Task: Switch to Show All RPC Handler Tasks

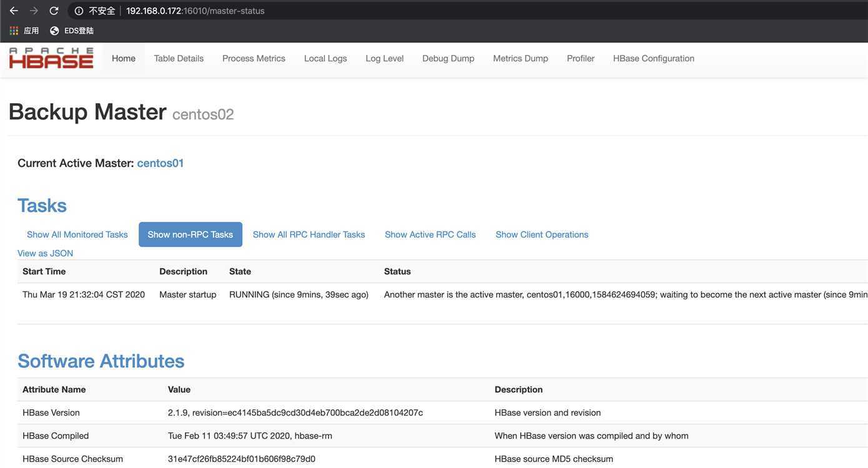Action: pyautogui.click(x=309, y=234)
